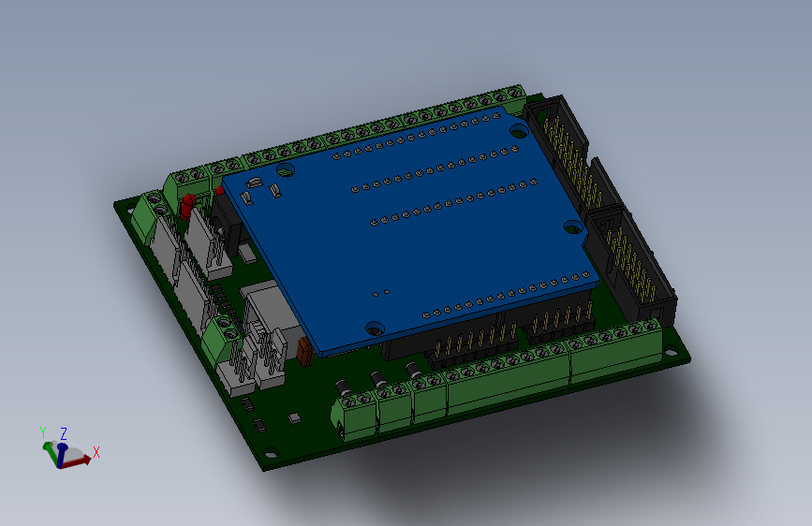Image resolution: width=812 pixels, height=526 pixels.
Task: Click the green Y axis label of the triad
Action: coord(43,432)
